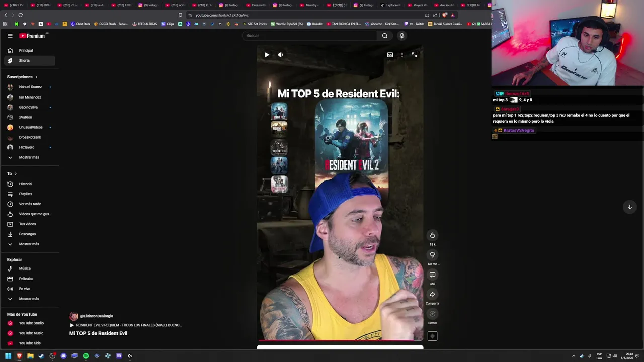Open Windows Start menu
Image resolution: width=644 pixels, height=362 pixels.
[x=8, y=356]
